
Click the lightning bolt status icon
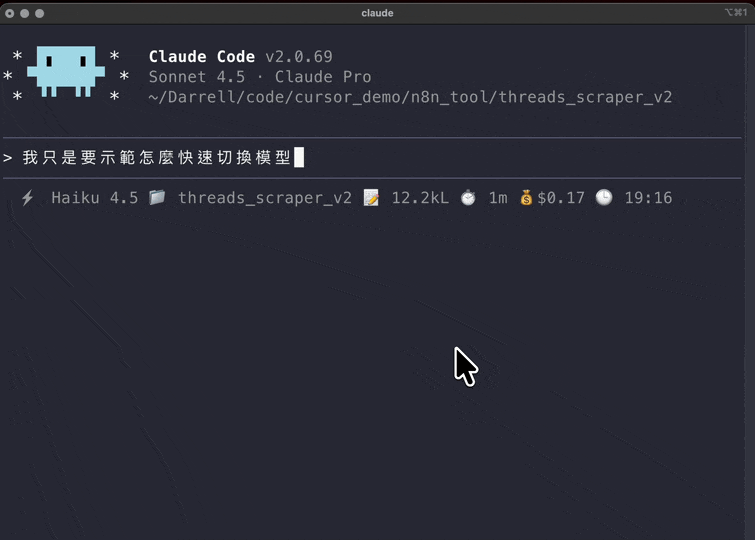[27, 198]
